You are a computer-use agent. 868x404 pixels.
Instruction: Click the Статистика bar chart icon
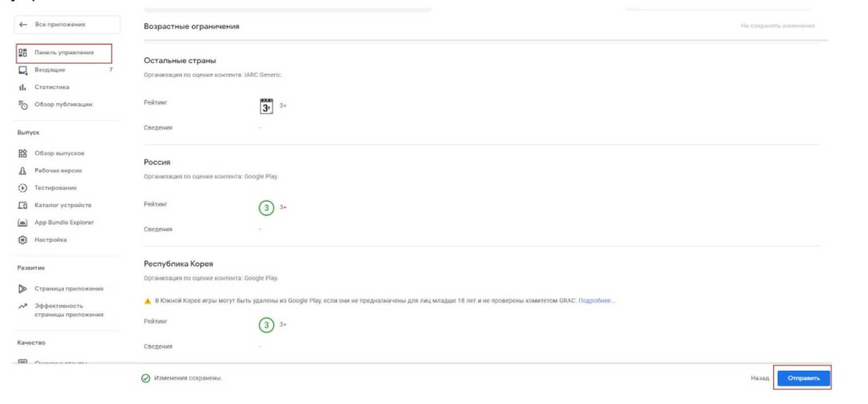[23, 87]
